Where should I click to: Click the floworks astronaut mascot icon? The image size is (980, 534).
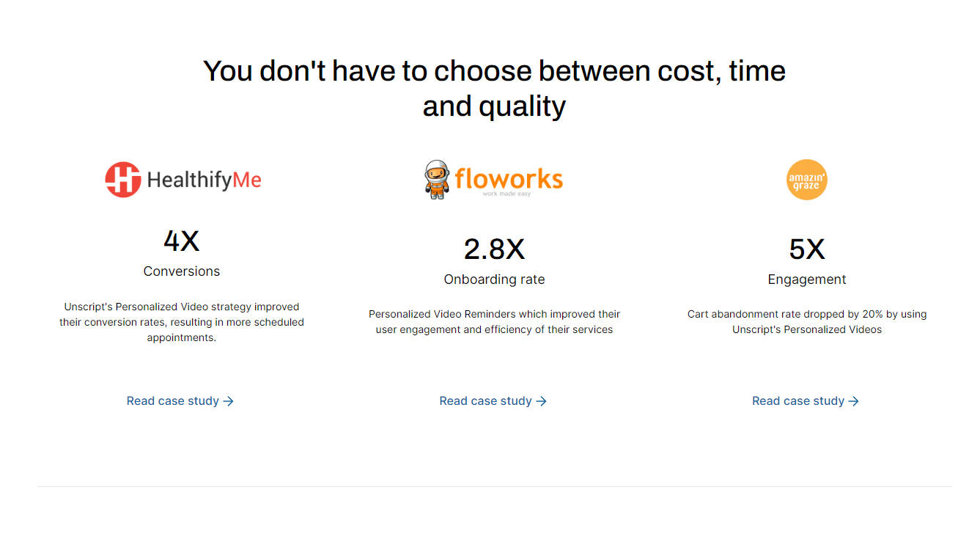[436, 180]
